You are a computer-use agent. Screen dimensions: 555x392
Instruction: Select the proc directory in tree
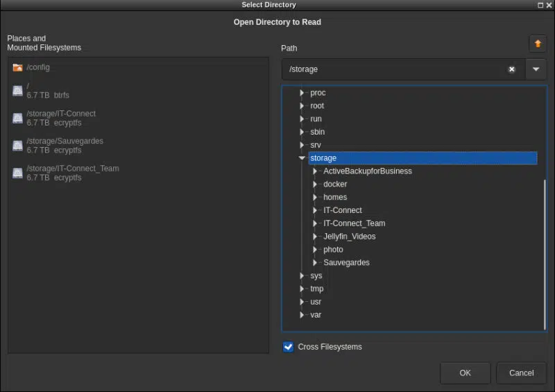pos(318,93)
